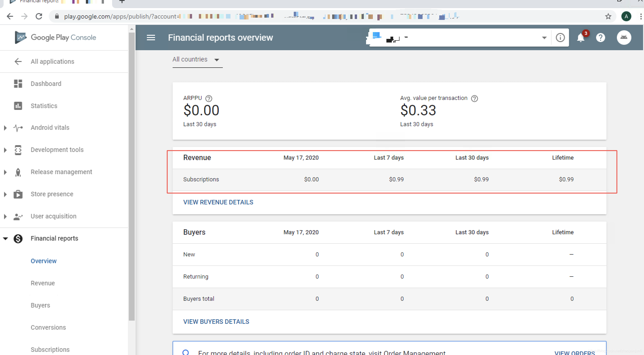
Task: Expand the Android vitals section
Action: tap(5, 128)
